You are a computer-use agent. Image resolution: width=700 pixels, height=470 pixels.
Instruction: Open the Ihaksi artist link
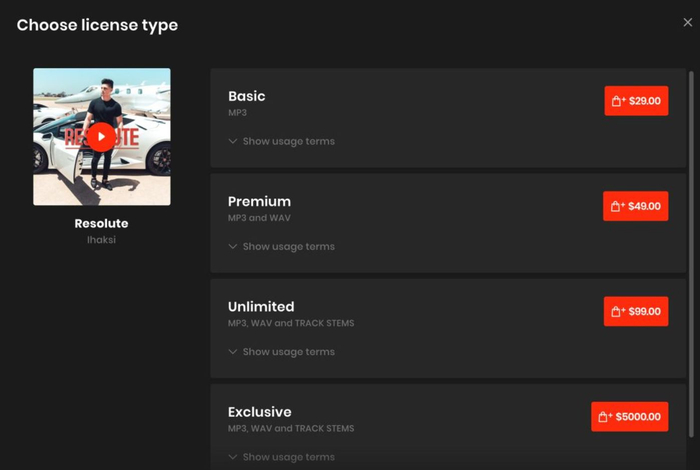click(x=101, y=240)
